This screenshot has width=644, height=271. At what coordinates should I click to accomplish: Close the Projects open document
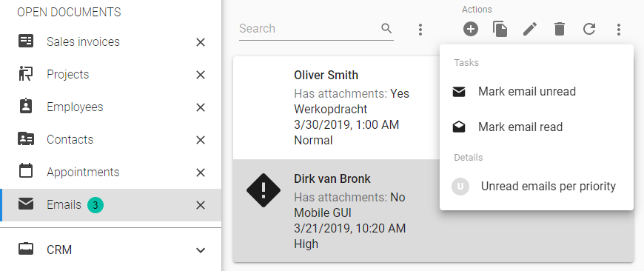click(201, 75)
